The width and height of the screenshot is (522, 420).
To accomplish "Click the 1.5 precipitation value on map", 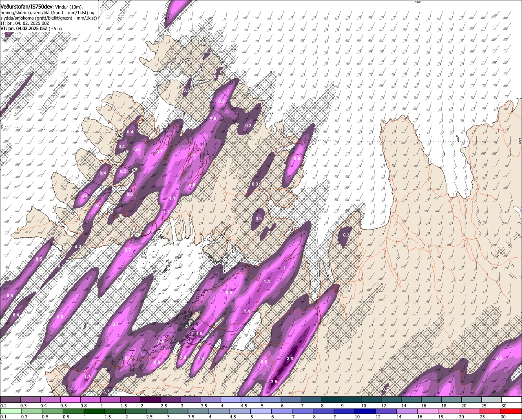I will coord(199,334).
